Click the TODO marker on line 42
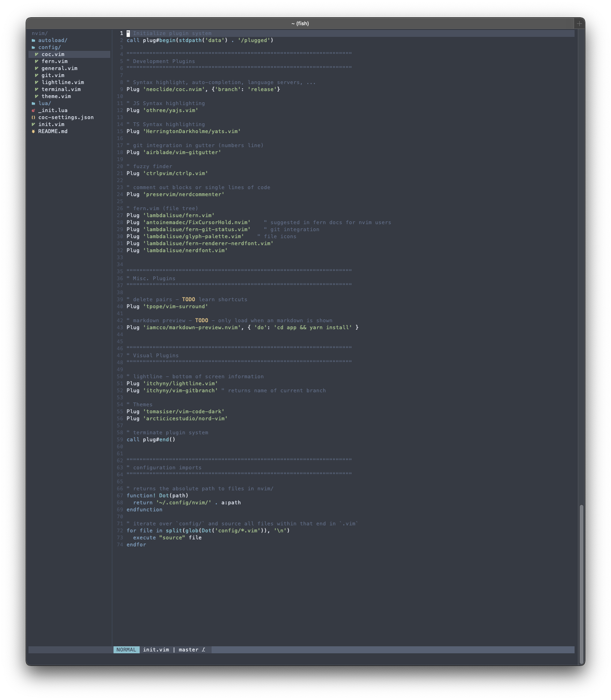This screenshot has height=700, width=611. (x=202, y=320)
